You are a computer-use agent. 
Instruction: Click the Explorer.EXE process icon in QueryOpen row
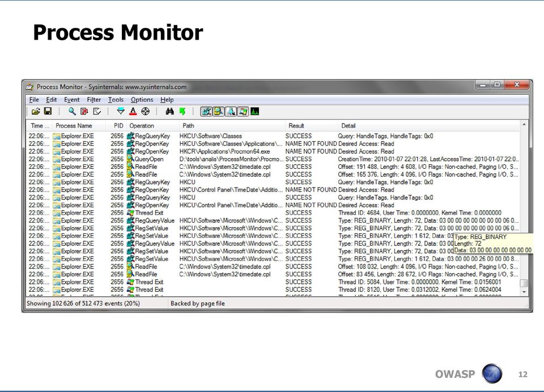pos(57,159)
